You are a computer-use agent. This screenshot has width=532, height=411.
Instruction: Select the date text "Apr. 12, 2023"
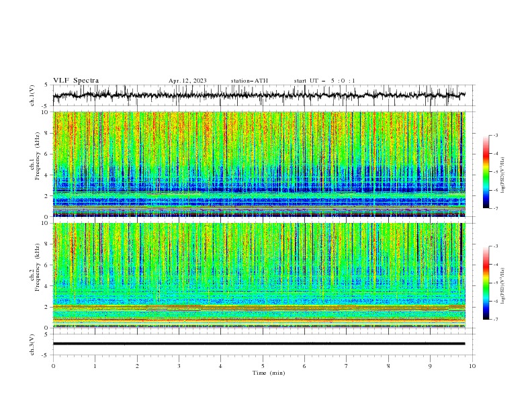point(187,81)
